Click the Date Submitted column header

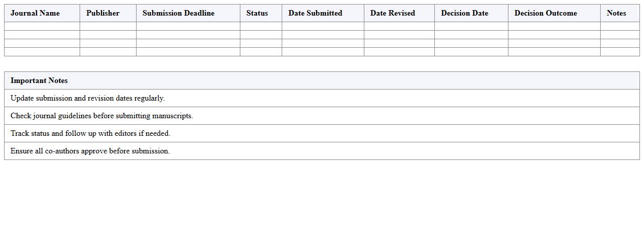tap(315, 13)
